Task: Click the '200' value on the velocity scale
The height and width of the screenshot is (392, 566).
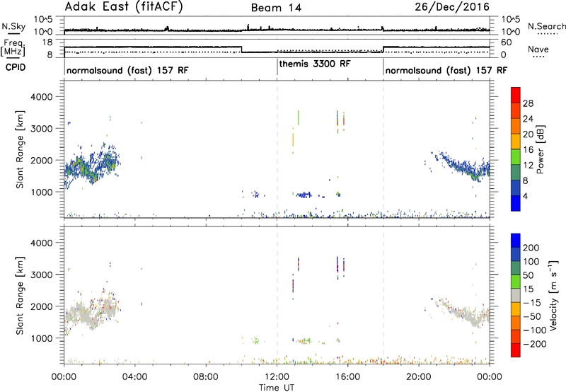Action: pyautogui.click(x=531, y=248)
